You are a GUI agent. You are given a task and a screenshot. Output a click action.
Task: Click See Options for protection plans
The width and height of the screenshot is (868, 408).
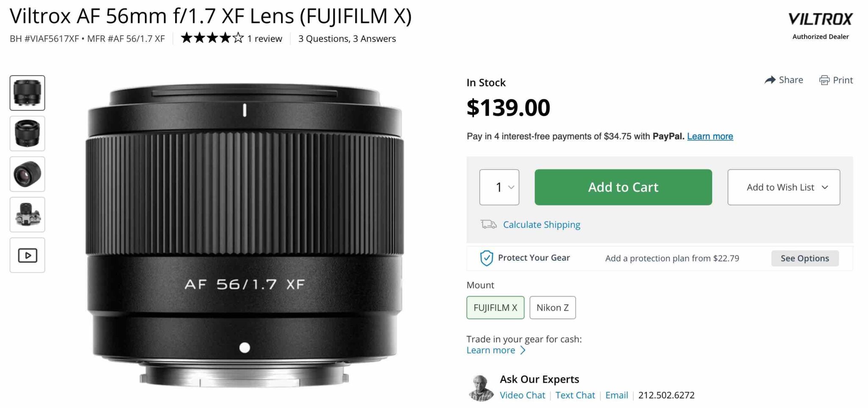coord(804,258)
